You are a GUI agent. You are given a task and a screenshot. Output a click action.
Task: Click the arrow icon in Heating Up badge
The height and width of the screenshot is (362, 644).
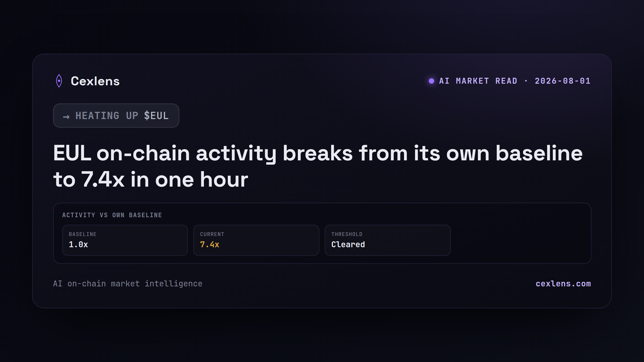tap(66, 117)
